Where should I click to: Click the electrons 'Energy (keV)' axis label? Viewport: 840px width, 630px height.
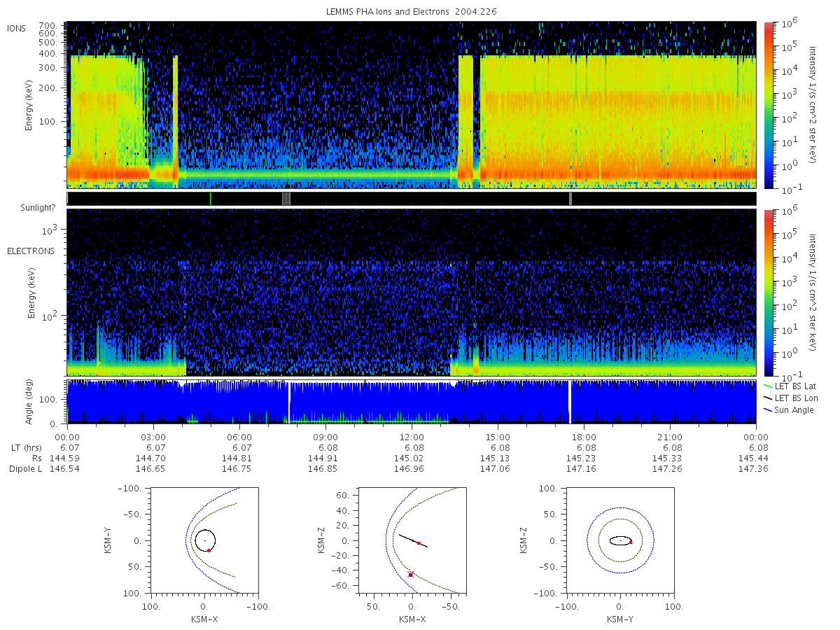pos(32,292)
